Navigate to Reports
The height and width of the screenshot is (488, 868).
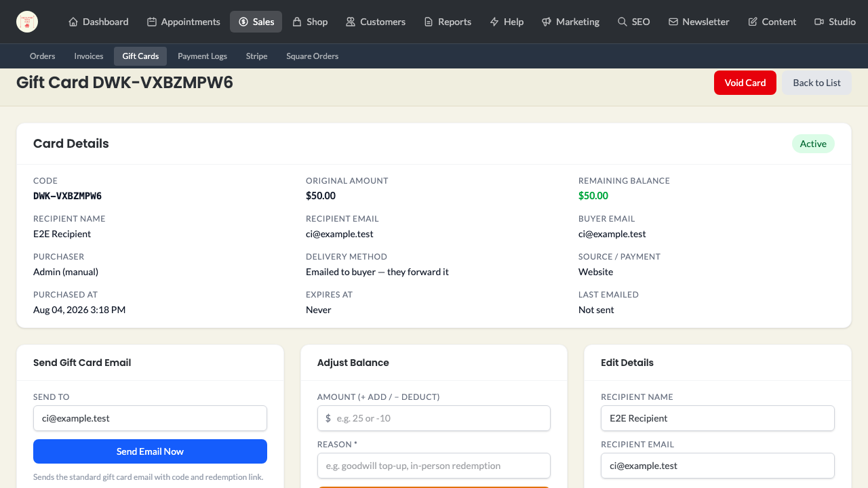coord(448,22)
